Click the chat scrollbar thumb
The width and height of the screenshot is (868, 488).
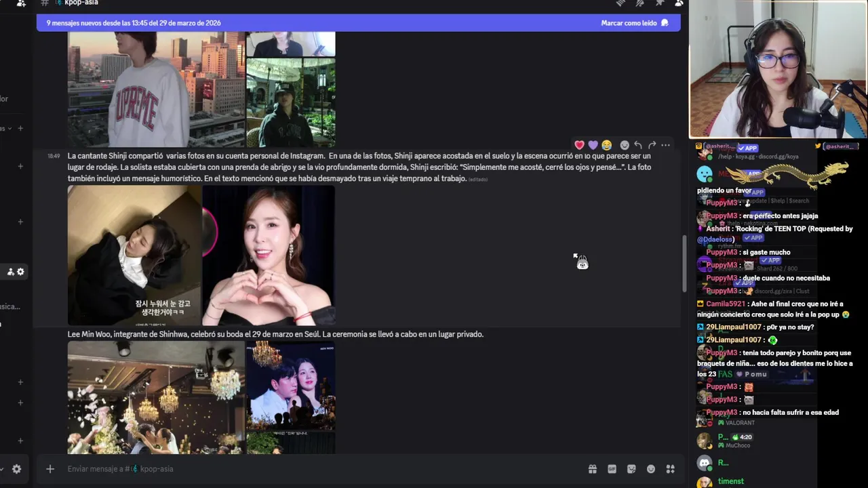(x=684, y=263)
